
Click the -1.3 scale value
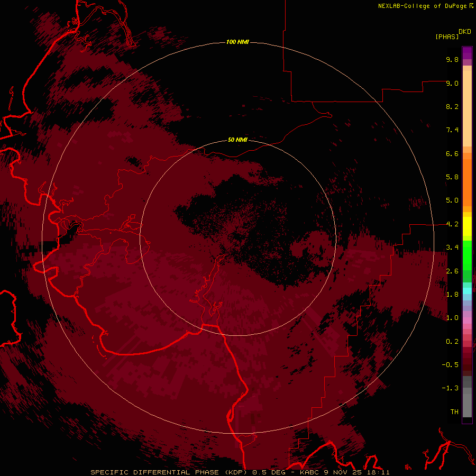450,388
